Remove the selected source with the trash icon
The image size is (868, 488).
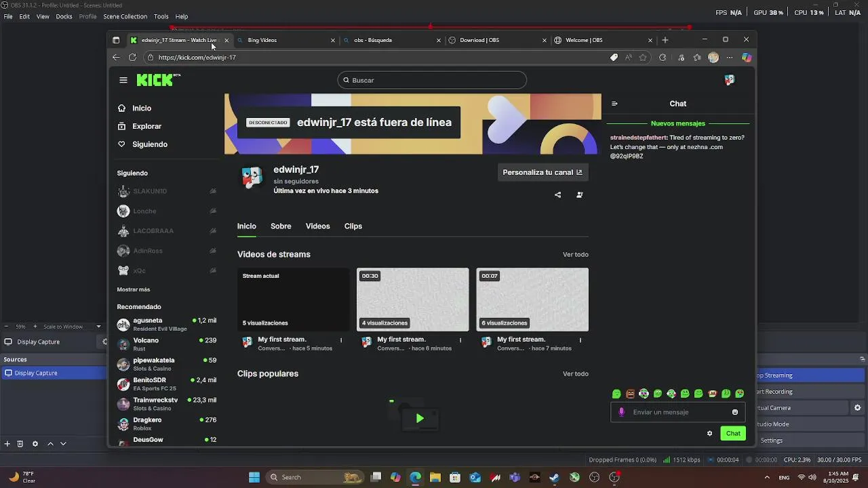[20, 443]
